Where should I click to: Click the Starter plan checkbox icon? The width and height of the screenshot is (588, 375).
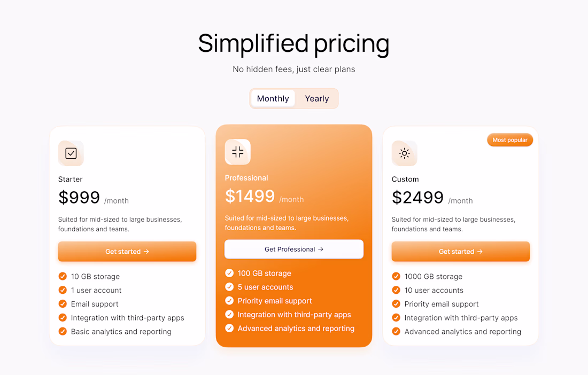pyautogui.click(x=71, y=153)
